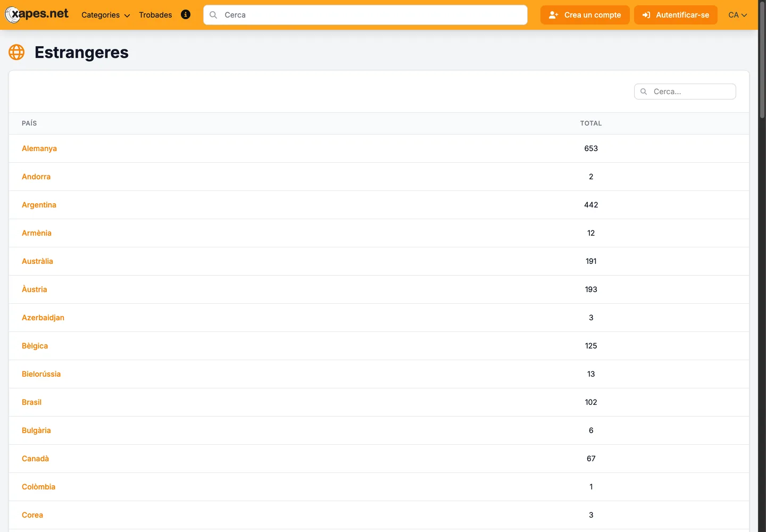Image resolution: width=766 pixels, height=532 pixels.
Task: Open the Andorra country link
Action: pos(36,177)
